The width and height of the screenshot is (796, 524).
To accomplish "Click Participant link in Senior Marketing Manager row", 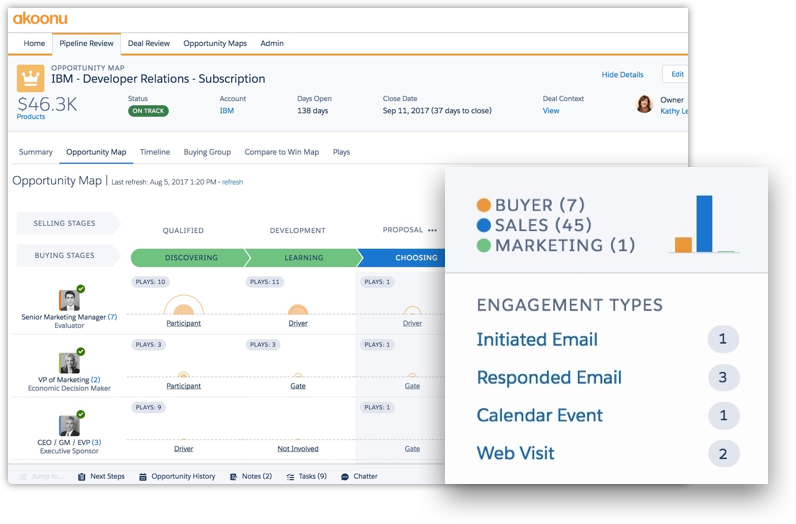I will [x=183, y=323].
